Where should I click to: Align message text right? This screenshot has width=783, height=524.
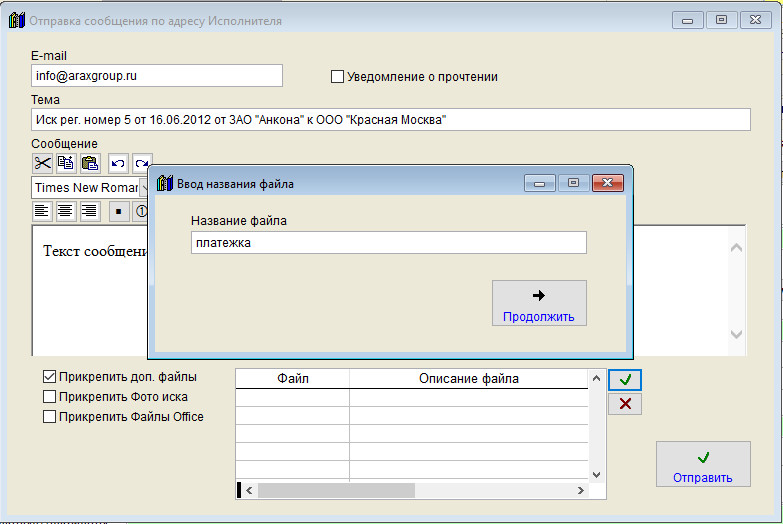(x=89, y=211)
